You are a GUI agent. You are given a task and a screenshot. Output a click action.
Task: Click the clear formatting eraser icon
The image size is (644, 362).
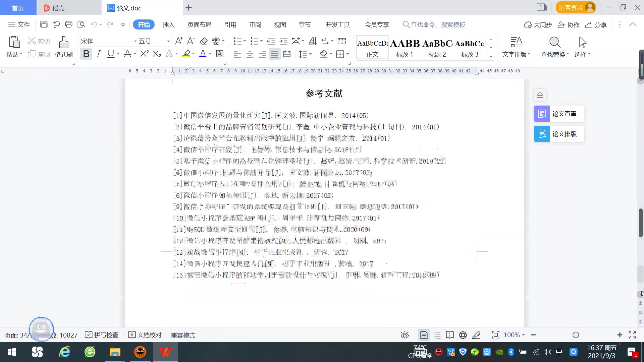(204, 41)
